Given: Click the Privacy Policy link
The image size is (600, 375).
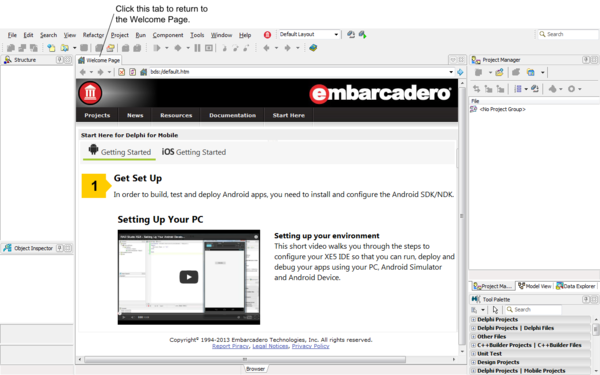Looking at the screenshot, I should click(x=310, y=346).
